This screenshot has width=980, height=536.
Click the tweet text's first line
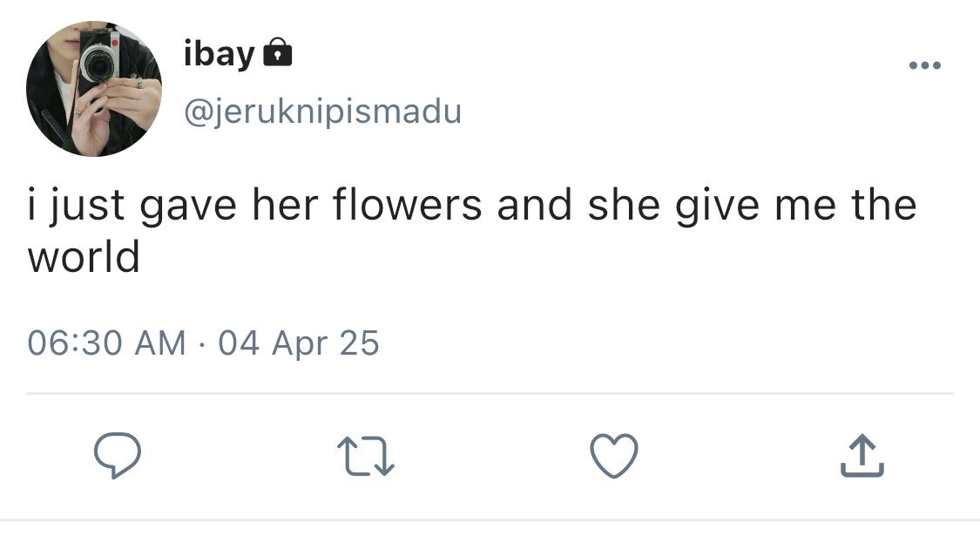[471, 206]
